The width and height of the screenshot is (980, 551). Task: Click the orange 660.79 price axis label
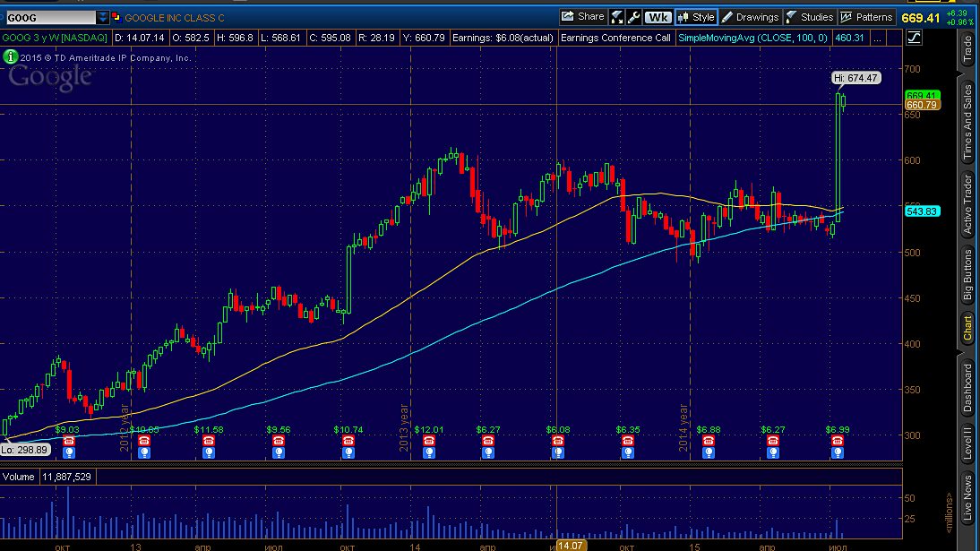(922, 105)
